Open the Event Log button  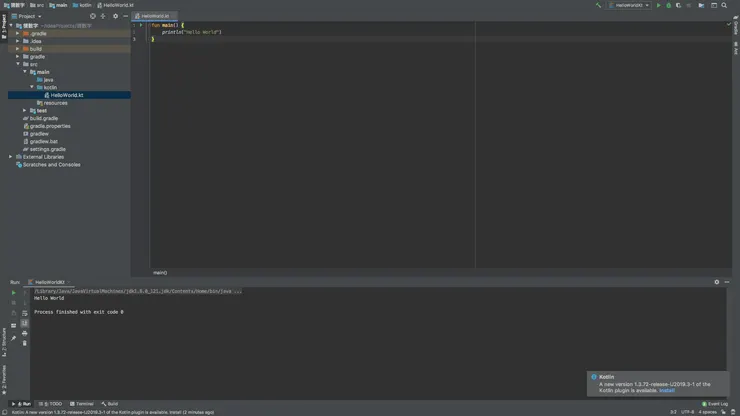click(715, 404)
